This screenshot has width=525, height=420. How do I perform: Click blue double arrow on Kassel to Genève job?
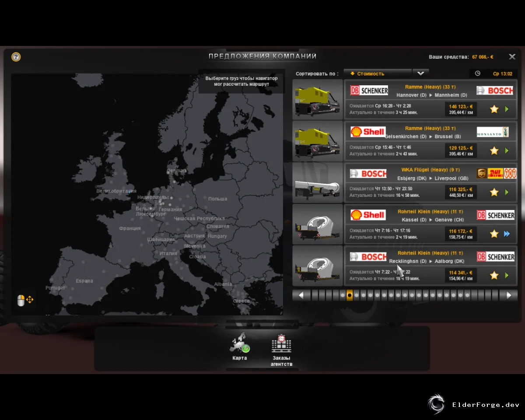507,234
